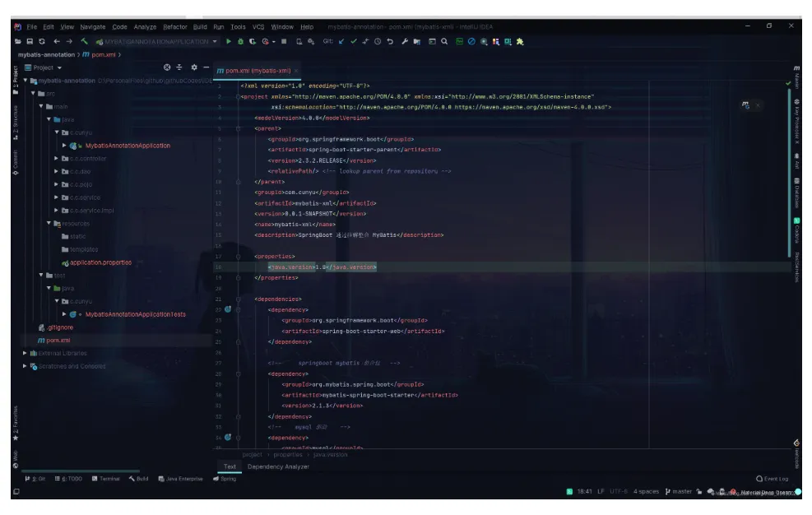The width and height of the screenshot is (812, 515).
Task: Collapse the resources folder node
Action: pos(49,223)
